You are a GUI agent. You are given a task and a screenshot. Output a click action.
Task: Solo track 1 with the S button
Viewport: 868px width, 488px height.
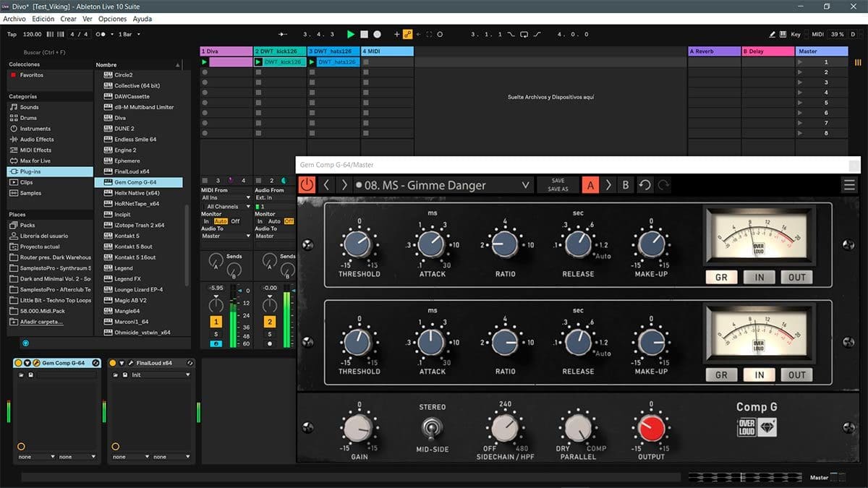tap(216, 333)
